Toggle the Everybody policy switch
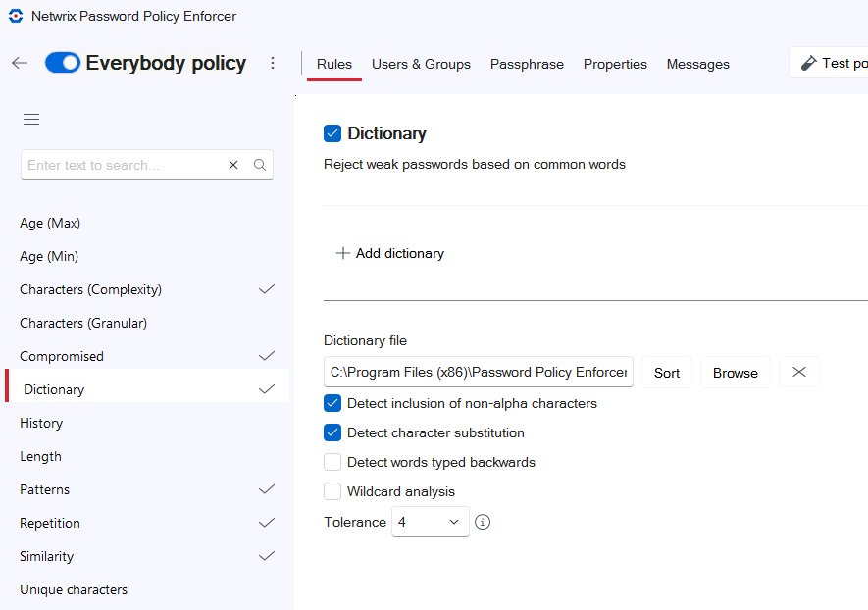Viewport: 868px width, 610px height. click(x=63, y=63)
